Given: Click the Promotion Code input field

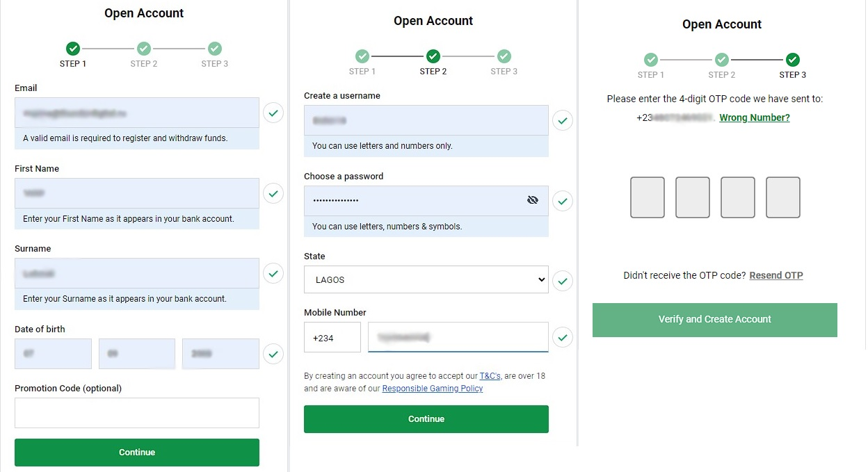Looking at the screenshot, I should (136, 412).
